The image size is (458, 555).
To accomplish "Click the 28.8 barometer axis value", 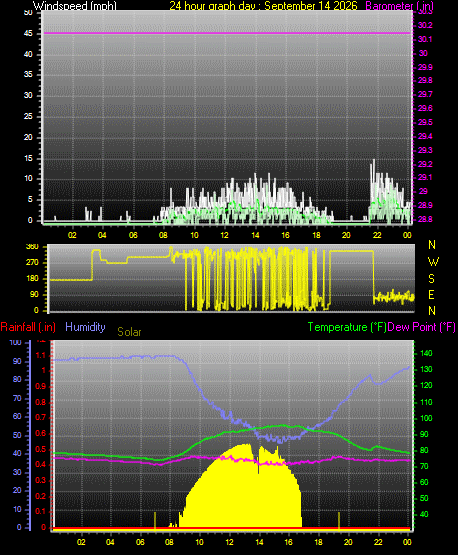I will click(425, 219).
